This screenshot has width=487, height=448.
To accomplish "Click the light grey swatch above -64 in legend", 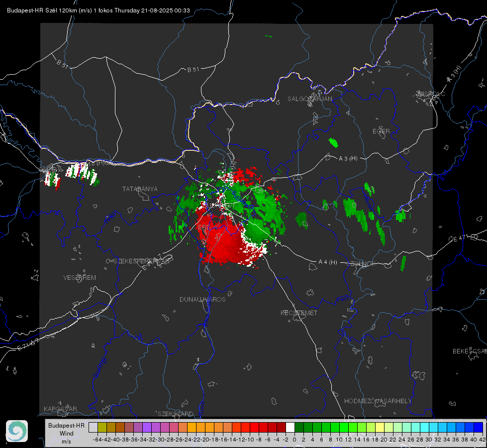I will coord(93,427).
